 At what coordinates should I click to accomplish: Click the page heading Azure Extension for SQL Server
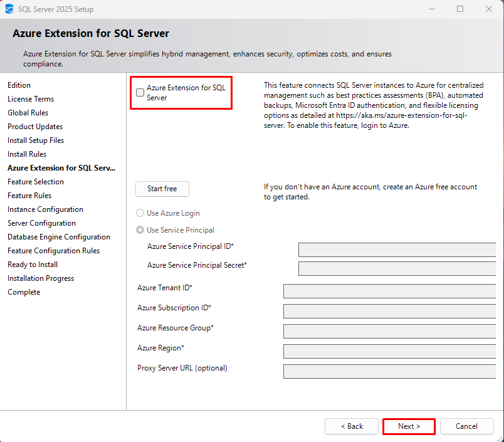tap(91, 33)
